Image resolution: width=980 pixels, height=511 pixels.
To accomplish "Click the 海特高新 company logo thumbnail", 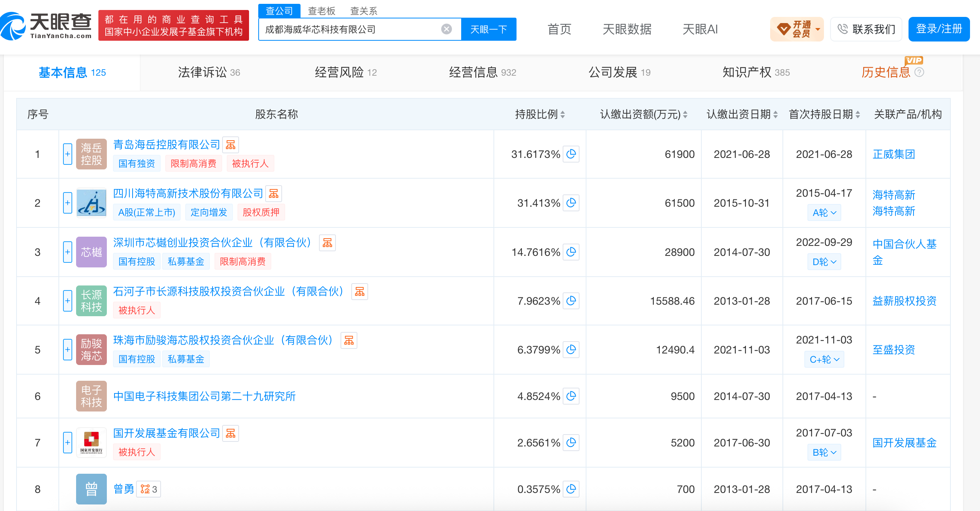I will coord(91,203).
